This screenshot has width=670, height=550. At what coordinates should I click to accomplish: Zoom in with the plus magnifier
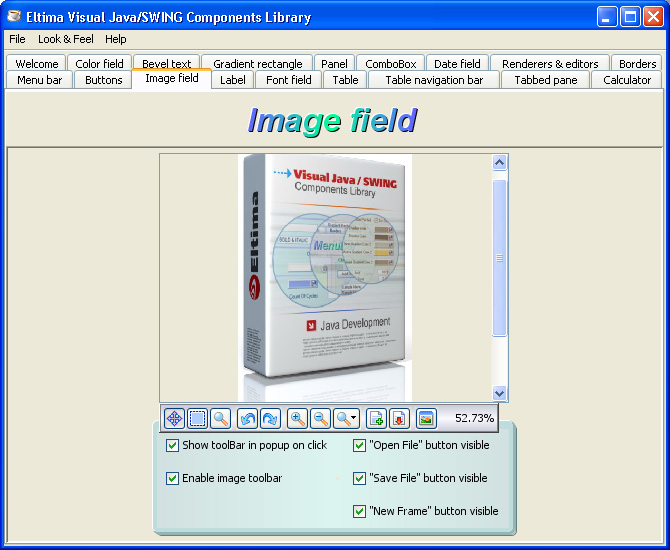[x=297, y=418]
